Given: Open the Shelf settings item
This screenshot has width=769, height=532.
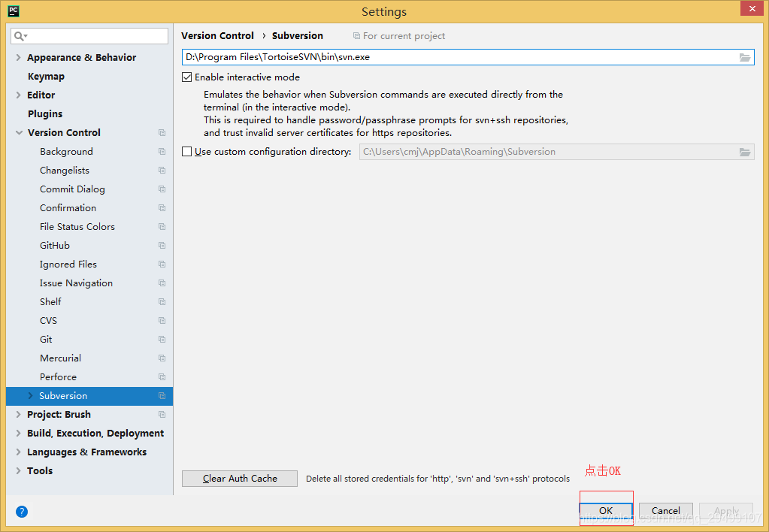Looking at the screenshot, I should 50,301.
